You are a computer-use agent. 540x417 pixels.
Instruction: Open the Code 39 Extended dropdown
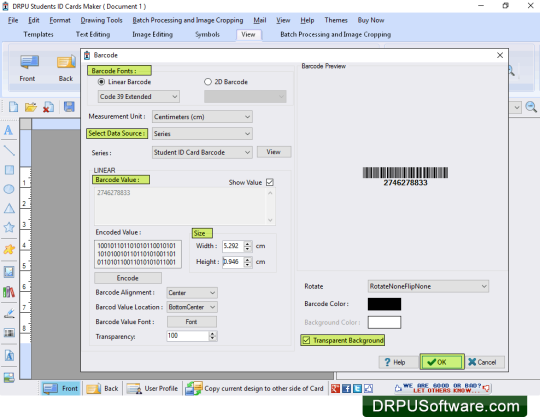(138, 96)
